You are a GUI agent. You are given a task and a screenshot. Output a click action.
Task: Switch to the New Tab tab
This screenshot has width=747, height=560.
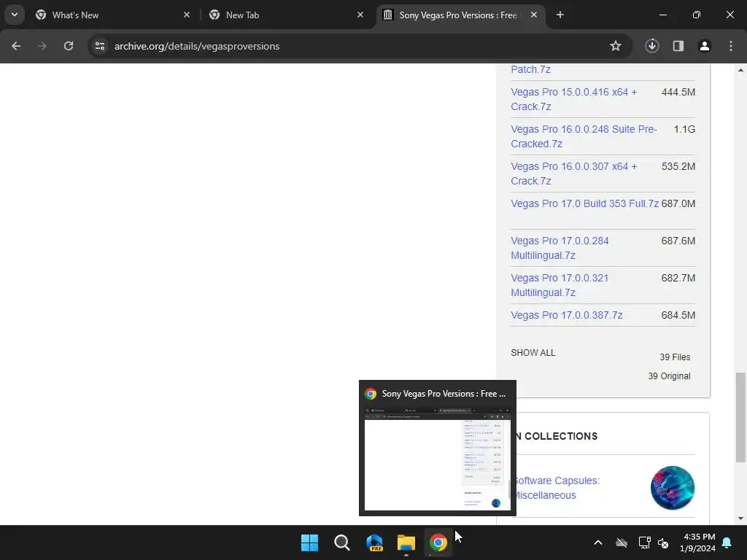(287, 15)
